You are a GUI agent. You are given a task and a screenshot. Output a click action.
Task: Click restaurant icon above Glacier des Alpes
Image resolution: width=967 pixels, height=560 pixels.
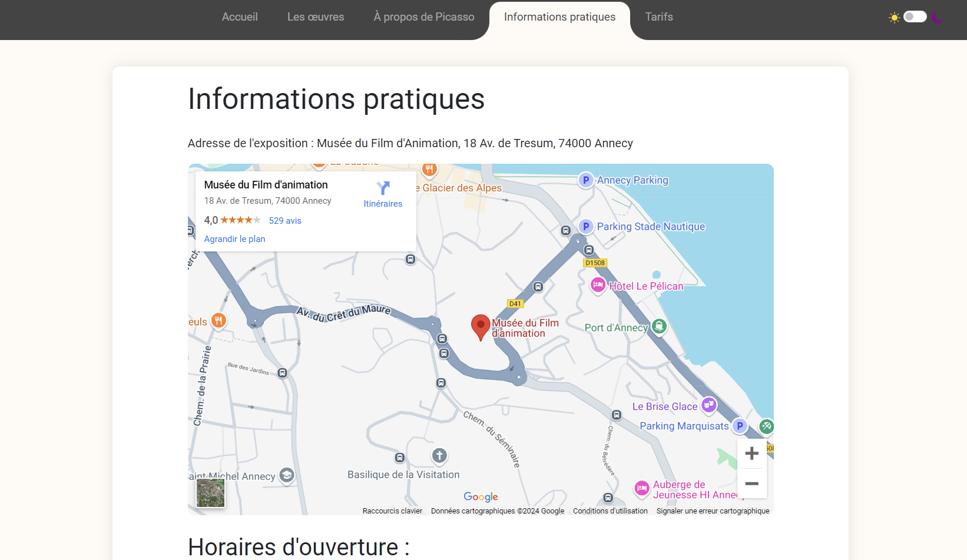tap(429, 170)
